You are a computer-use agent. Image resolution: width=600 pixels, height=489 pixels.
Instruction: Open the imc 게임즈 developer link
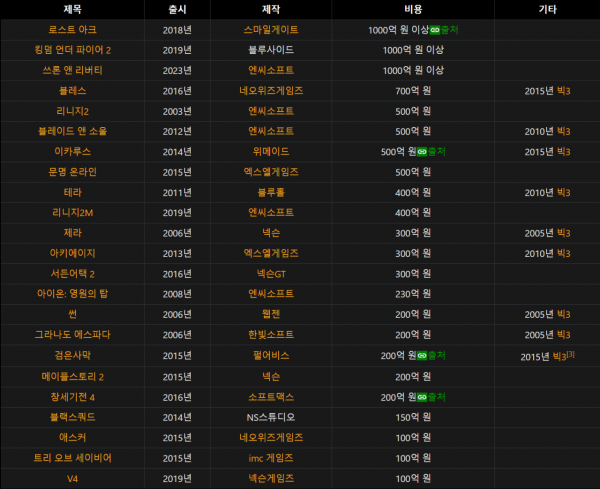click(271, 458)
